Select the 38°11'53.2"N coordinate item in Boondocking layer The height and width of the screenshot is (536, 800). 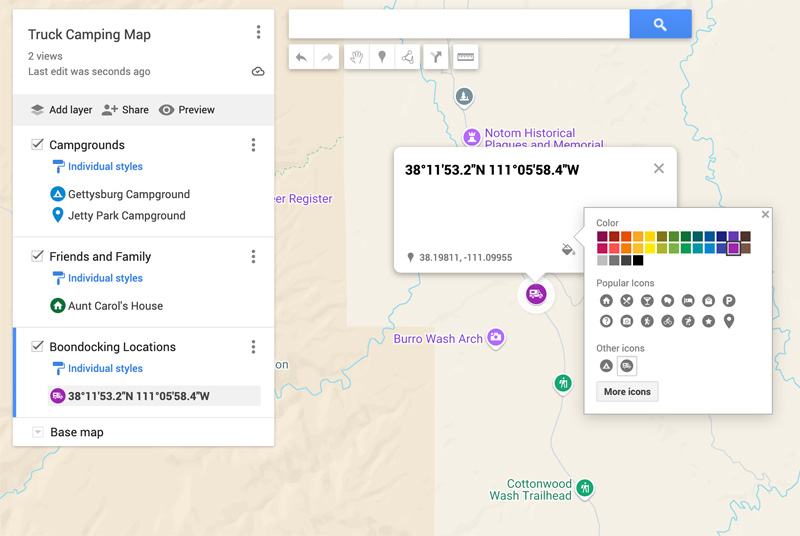tap(154, 396)
